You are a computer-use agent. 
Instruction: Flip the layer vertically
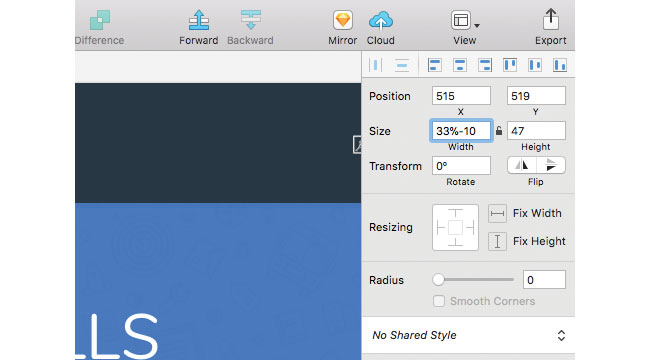coord(551,165)
